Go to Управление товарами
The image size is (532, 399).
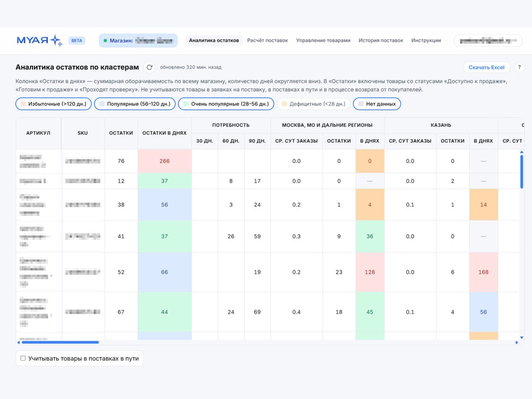tap(323, 40)
